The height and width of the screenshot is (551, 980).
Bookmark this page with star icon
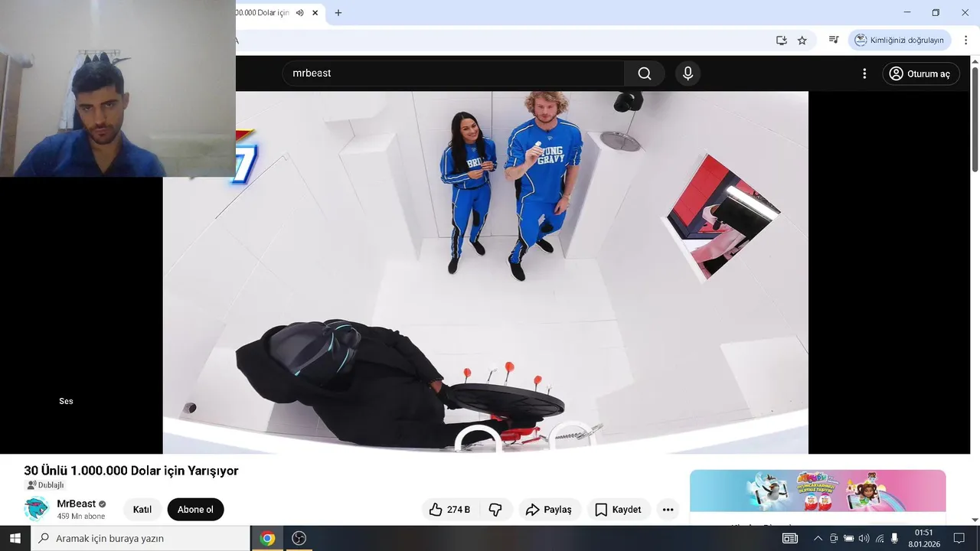tap(802, 41)
